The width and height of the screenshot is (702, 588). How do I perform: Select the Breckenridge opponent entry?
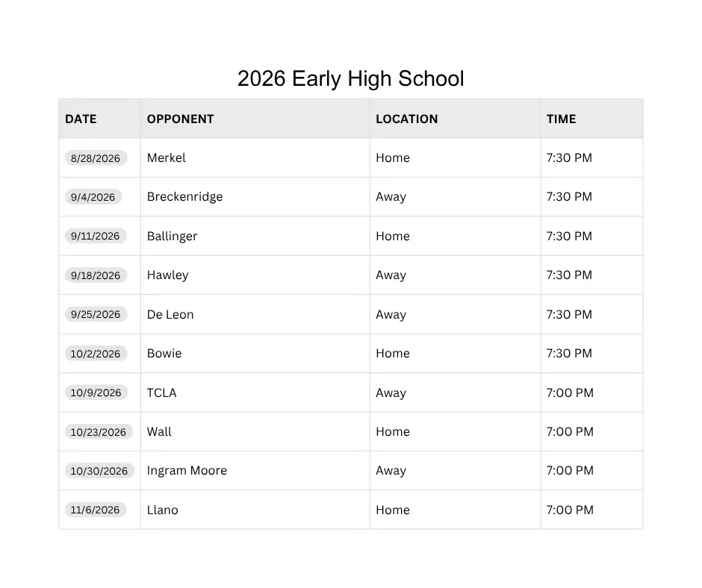185,197
